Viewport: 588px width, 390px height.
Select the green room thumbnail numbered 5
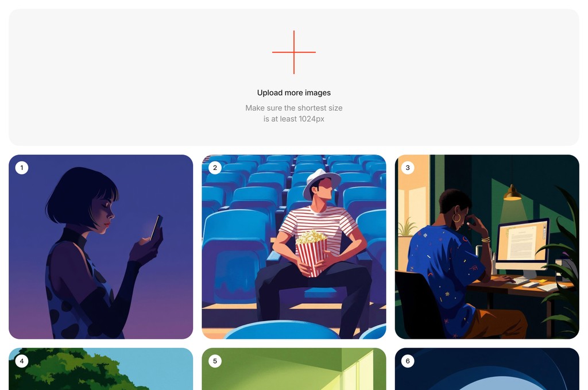pos(293,369)
